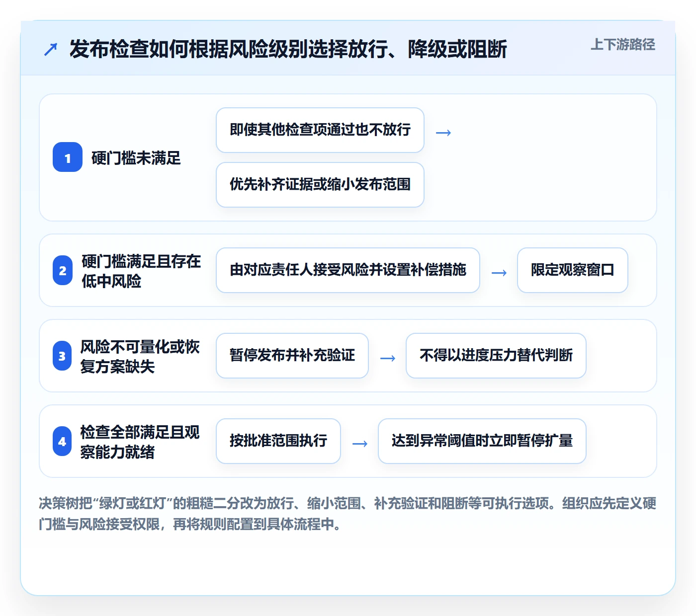Click the 风险不可量化或恢复方案缺失 condition label
Image resolution: width=696 pixels, height=616 pixels.
[140, 356]
